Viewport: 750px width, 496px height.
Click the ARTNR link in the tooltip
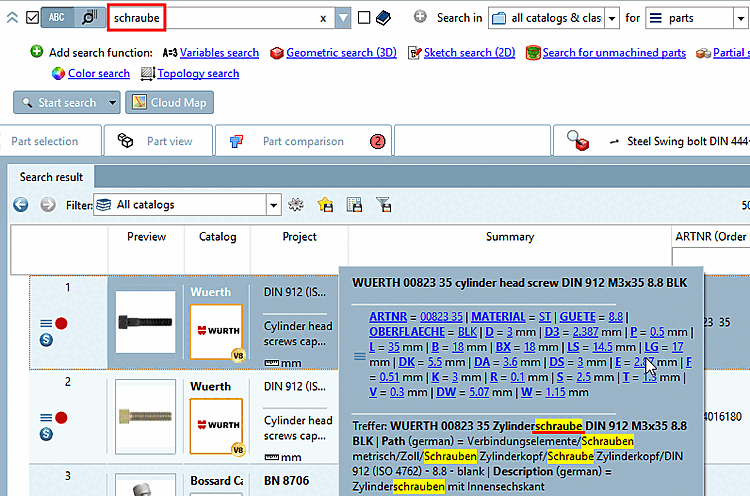[x=388, y=317]
